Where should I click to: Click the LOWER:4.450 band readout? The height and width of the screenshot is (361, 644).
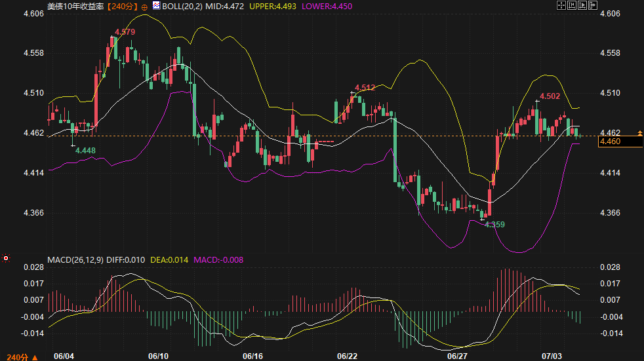327,6
